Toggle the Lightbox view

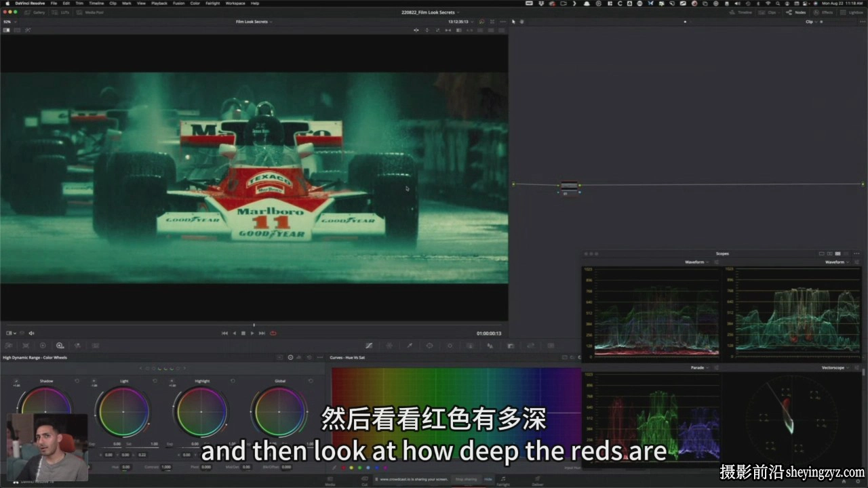[852, 12]
